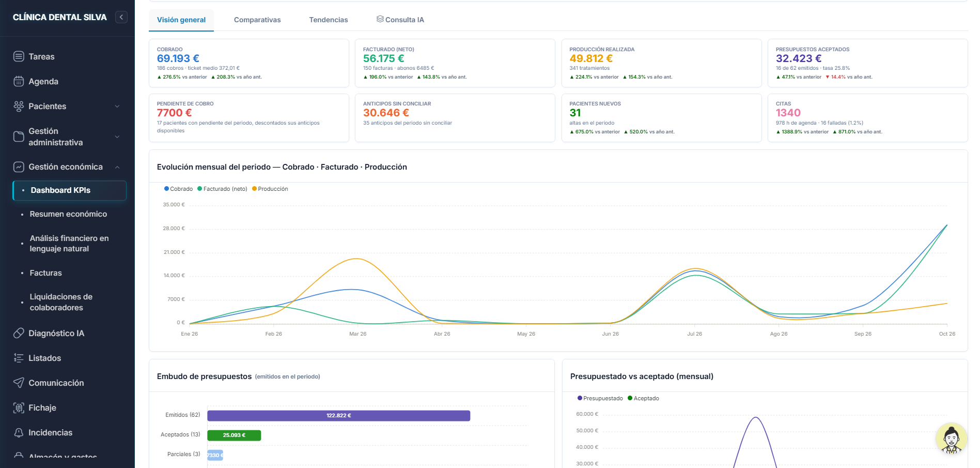Switch to the Comparativas tab
The image size is (980, 468).
[257, 20]
